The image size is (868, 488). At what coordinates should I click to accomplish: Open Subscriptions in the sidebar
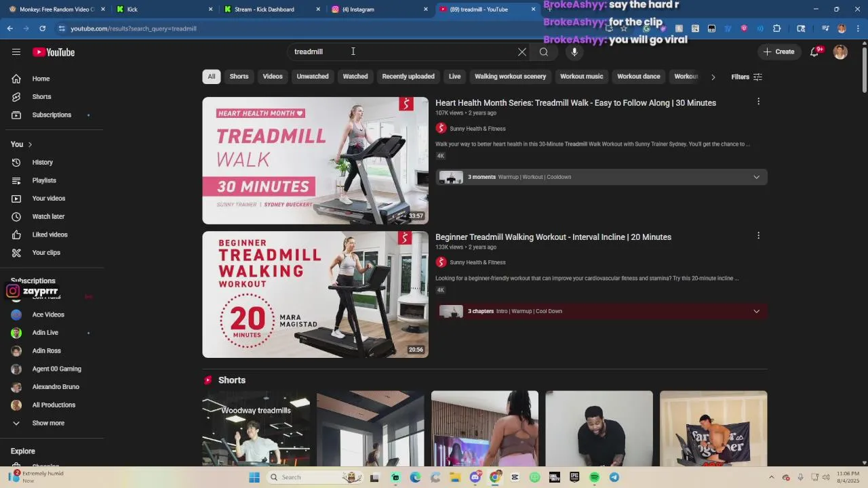52,115
